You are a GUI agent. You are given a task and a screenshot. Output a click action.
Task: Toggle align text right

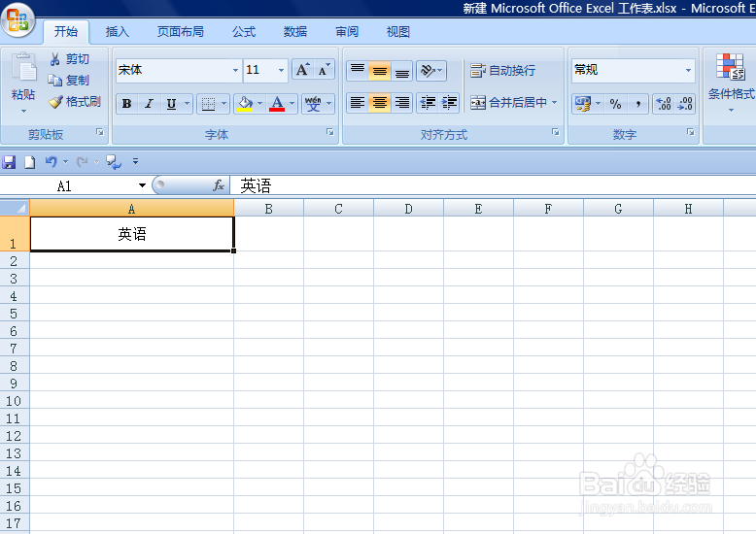coord(401,103)
